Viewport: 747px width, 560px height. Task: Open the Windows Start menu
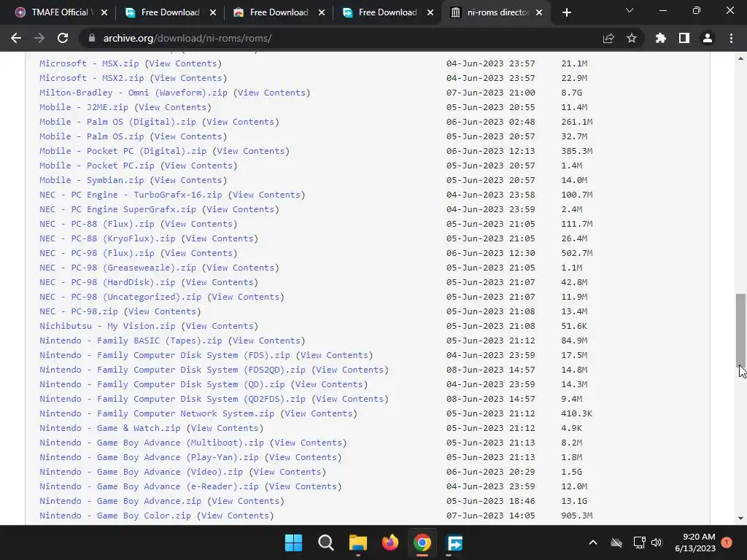(293, 542)
